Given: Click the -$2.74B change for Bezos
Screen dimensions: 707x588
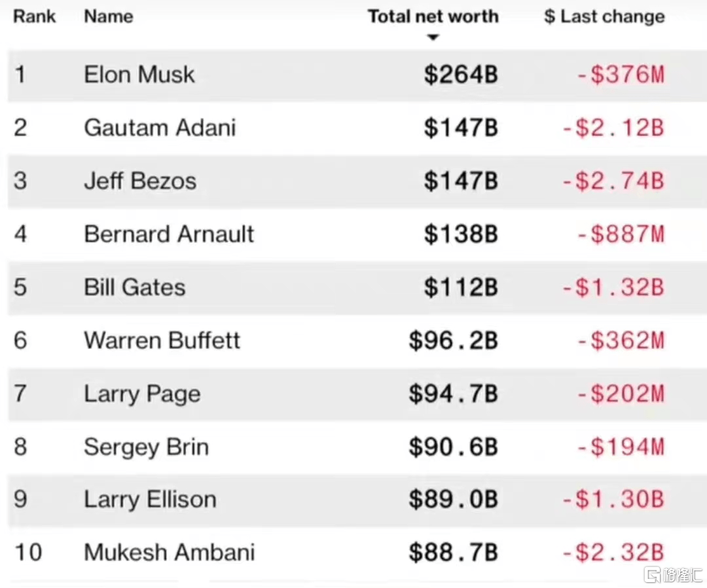Looking at the screenshot, I should pos(613,181).
